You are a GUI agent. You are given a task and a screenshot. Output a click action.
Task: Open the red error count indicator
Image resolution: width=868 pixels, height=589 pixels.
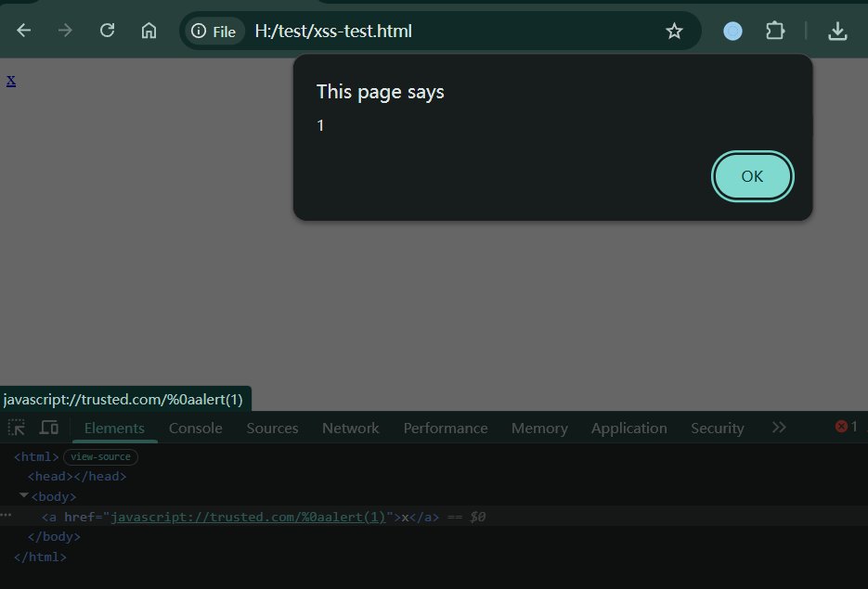tap(847, 427)
